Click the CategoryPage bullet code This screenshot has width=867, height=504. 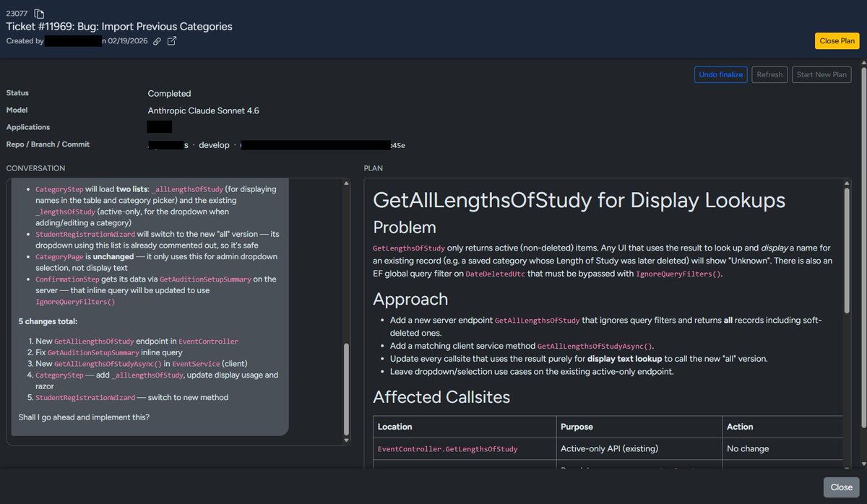tap(60, 257)
